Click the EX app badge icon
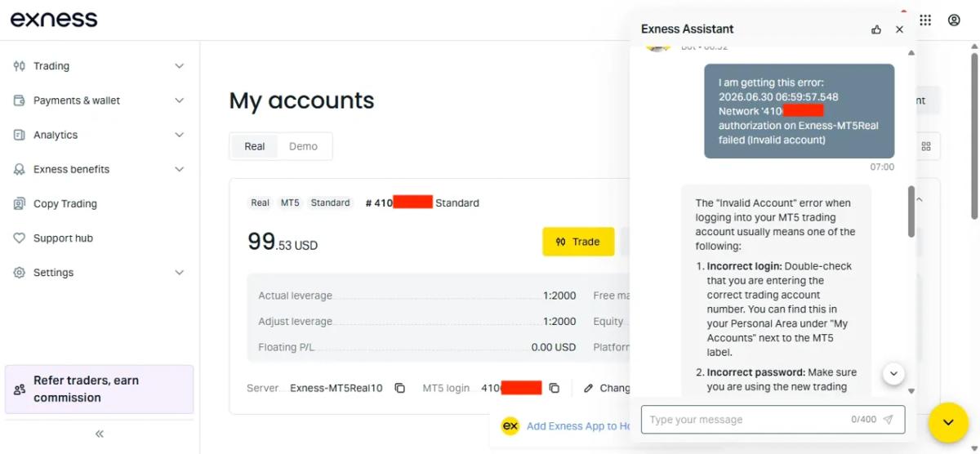 tap(510, 425)
